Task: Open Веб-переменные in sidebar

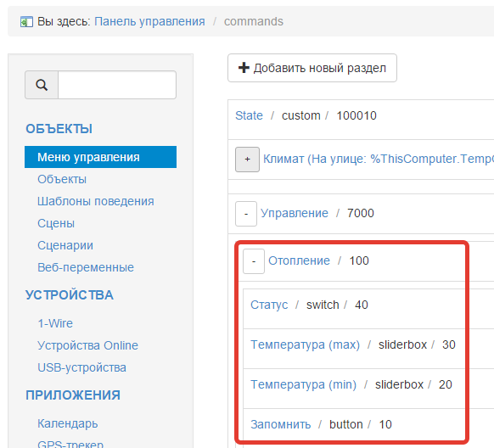Action: click(x=86, y=267)
